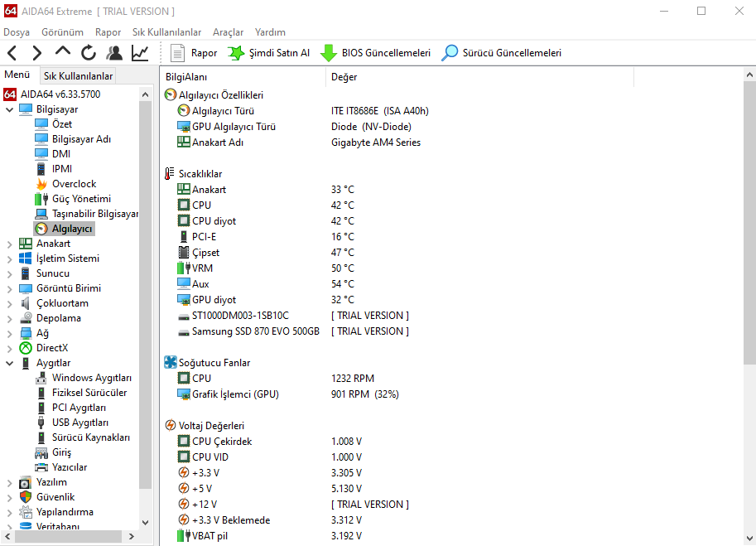
Task: Switch to the Sık Kullanılanlar tab
Action: point(78,75)
